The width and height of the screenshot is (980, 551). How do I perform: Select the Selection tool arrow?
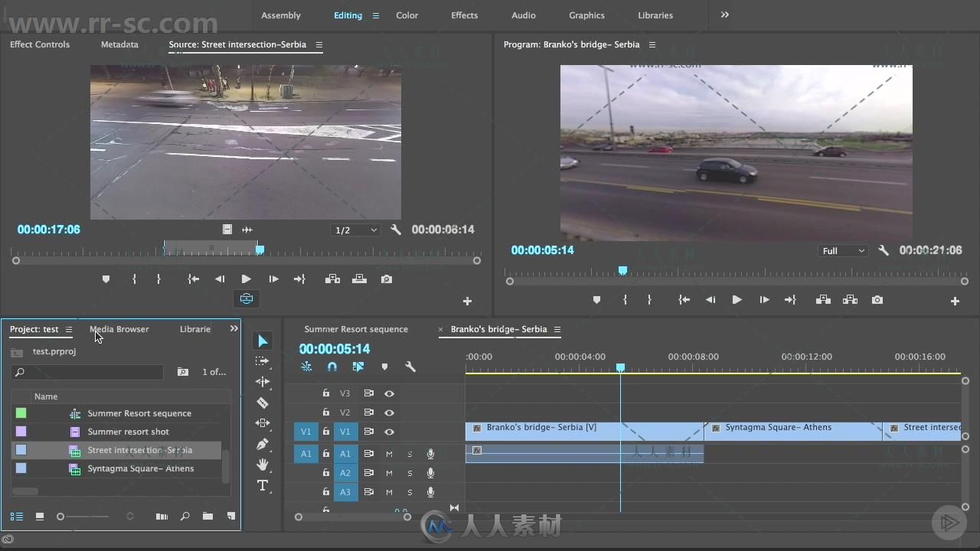(263, 341)
